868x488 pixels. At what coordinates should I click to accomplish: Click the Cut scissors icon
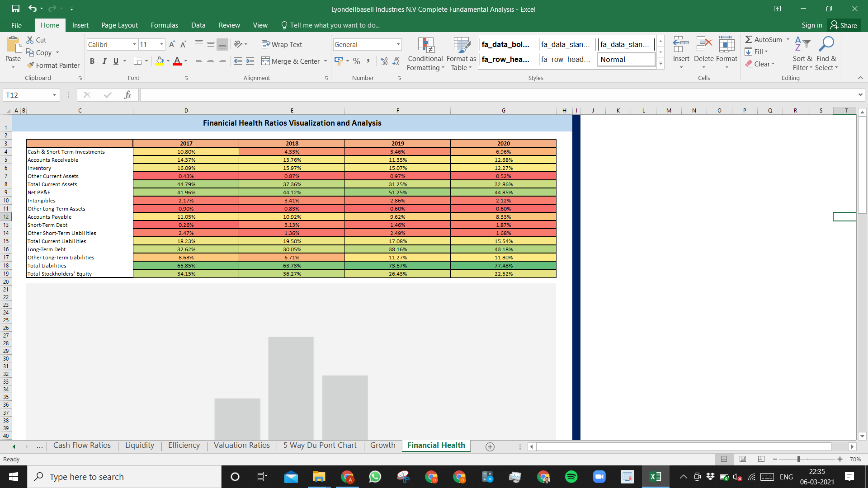click(x=30, y=40)
